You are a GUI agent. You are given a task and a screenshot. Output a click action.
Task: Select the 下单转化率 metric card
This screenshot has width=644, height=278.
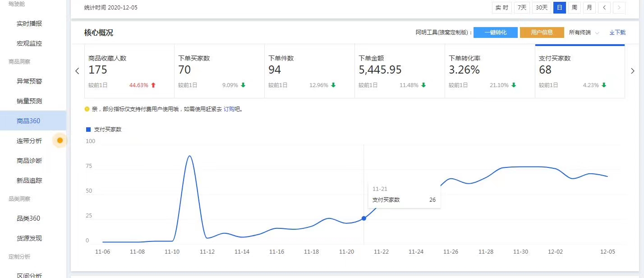coord(489,71)
